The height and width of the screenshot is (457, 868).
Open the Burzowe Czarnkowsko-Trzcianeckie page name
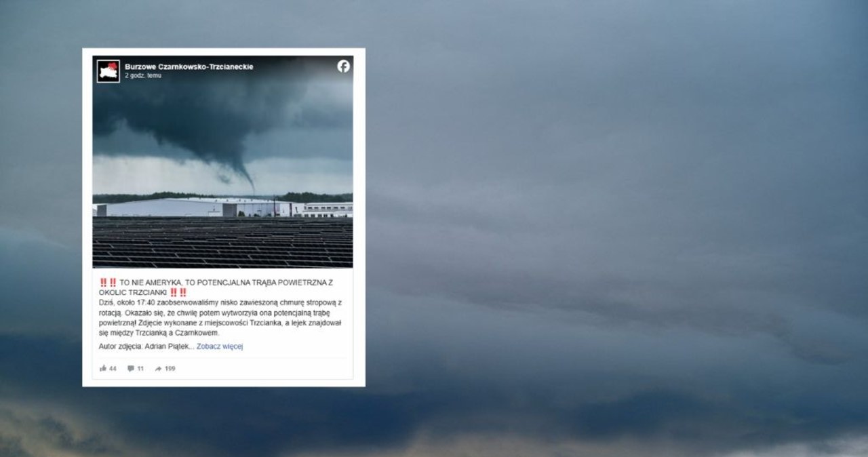pos(189,66)
